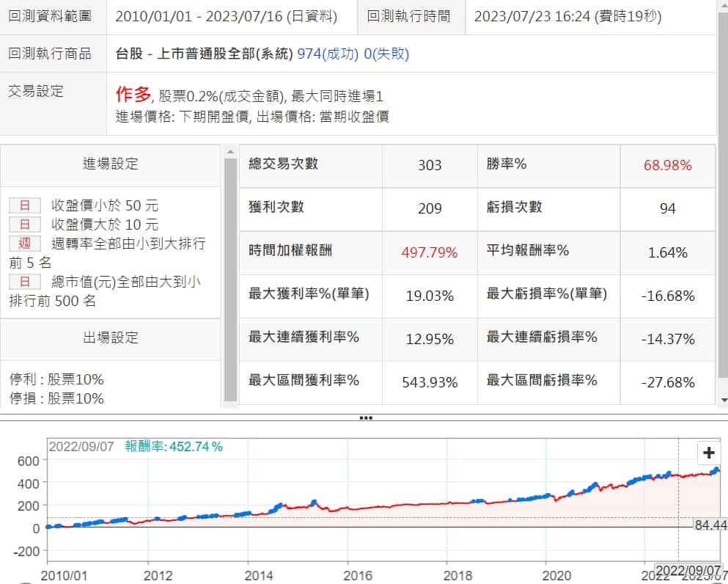Click daily badge beside 收盤價小於 50 元
Screen dimensions: 728x584
point(24,205)
